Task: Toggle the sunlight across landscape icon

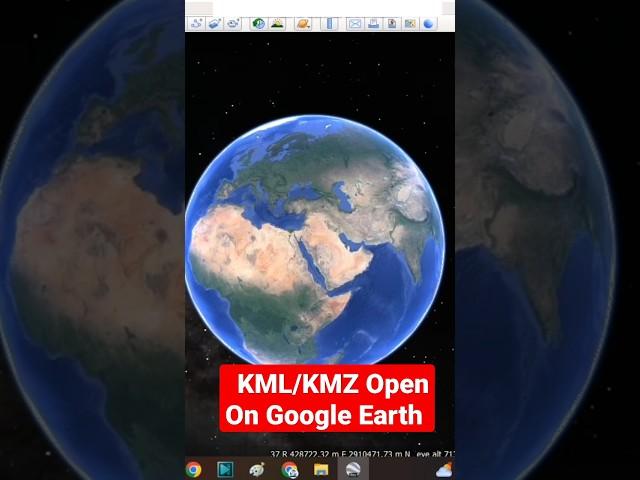Action: click(277, 24)
